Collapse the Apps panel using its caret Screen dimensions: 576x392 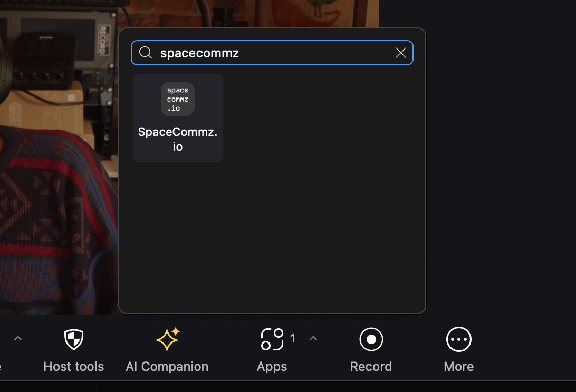(x=314, y=339)
